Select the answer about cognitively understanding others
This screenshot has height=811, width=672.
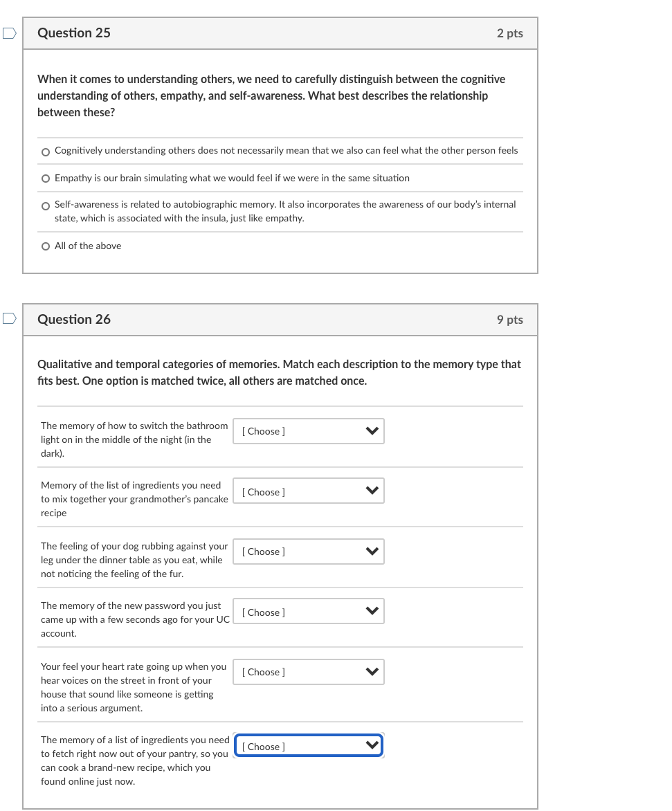pyautogui.click(x=45, y=151)
